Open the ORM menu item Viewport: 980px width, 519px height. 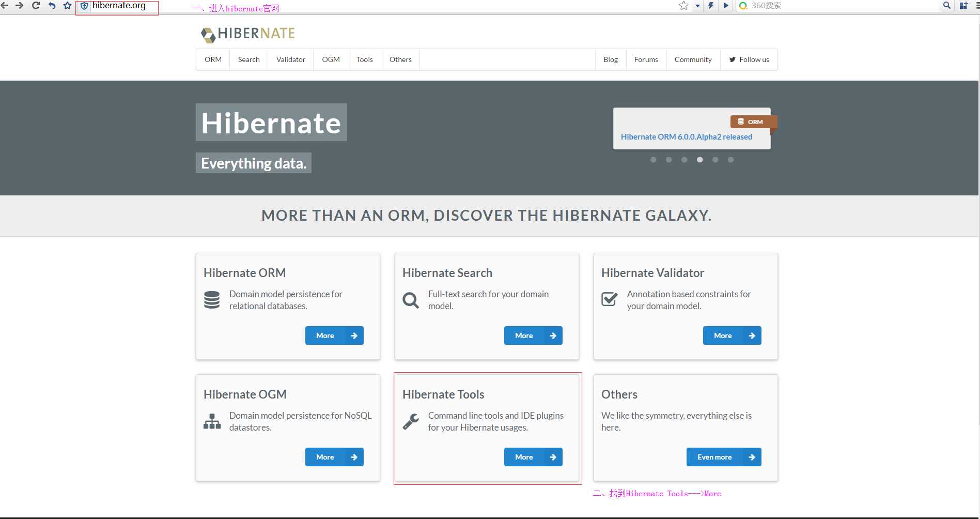213,59
